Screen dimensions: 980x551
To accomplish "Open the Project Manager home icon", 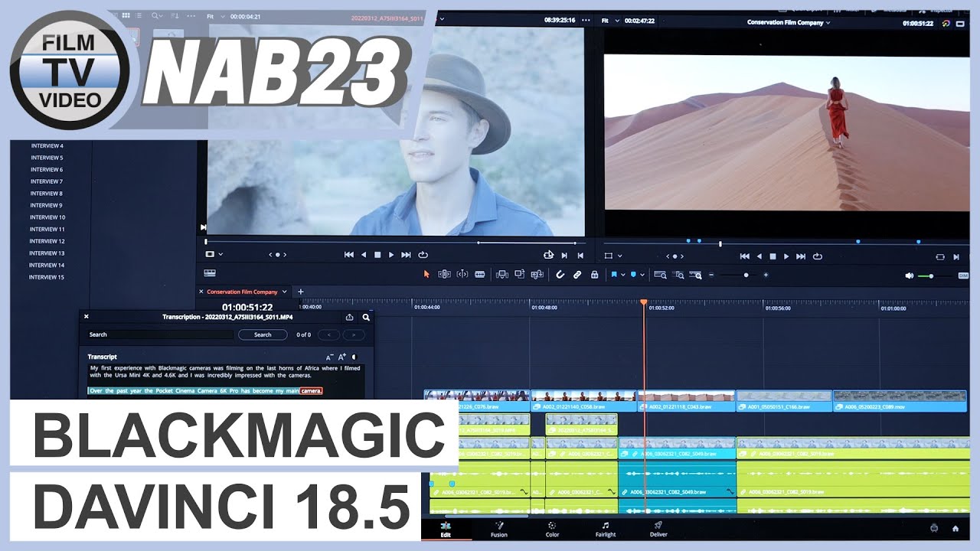I will click(955, 528).
